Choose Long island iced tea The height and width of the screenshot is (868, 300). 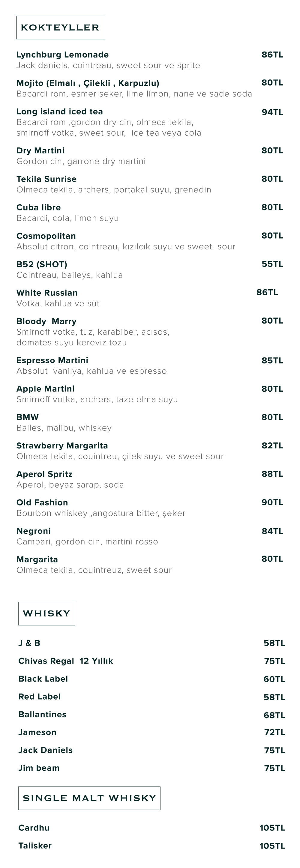[60, 112]
